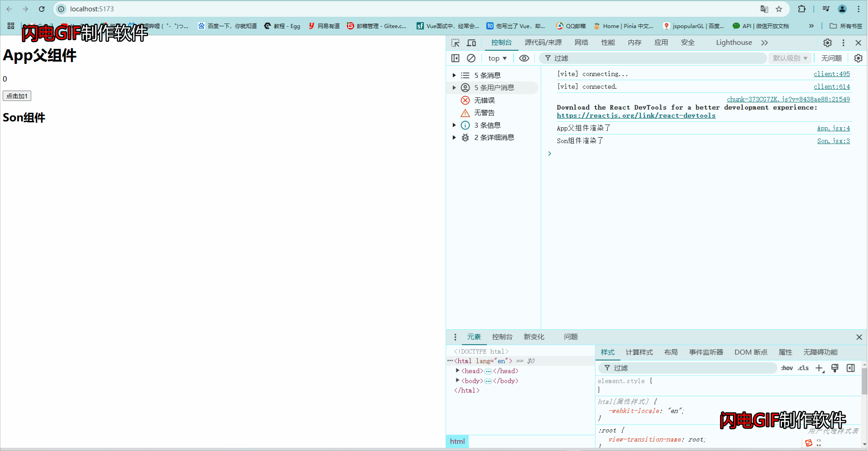The height and width of the screenshot is (451, 868).
Task: Create a live expression with the eye icon
Action: [x=524, y=58]
